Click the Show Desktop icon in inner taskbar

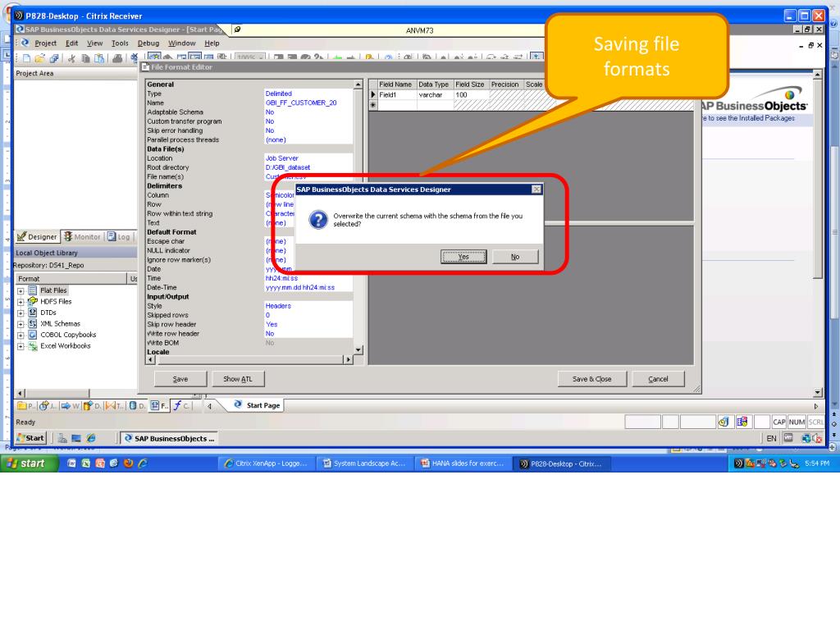tap(76, 438)
